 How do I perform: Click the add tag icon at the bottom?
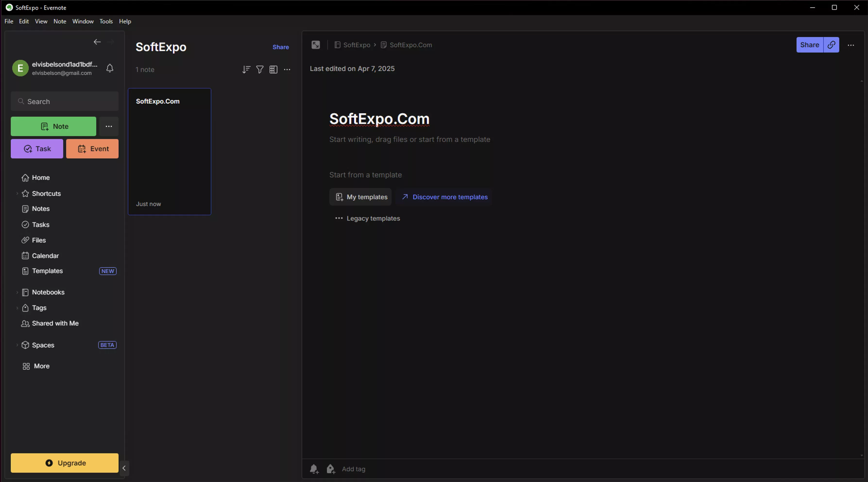point(331,469)
